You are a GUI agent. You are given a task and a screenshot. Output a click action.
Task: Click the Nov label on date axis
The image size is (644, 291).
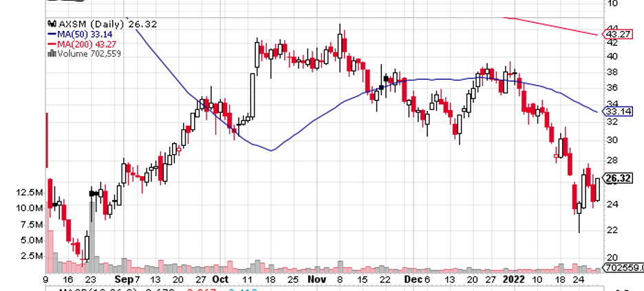click(x=314, y=280)
